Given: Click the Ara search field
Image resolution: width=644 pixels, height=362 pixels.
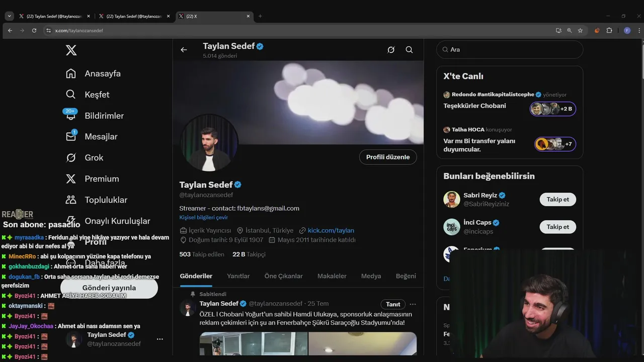Looking at the screenshot, I should [510, 50].
